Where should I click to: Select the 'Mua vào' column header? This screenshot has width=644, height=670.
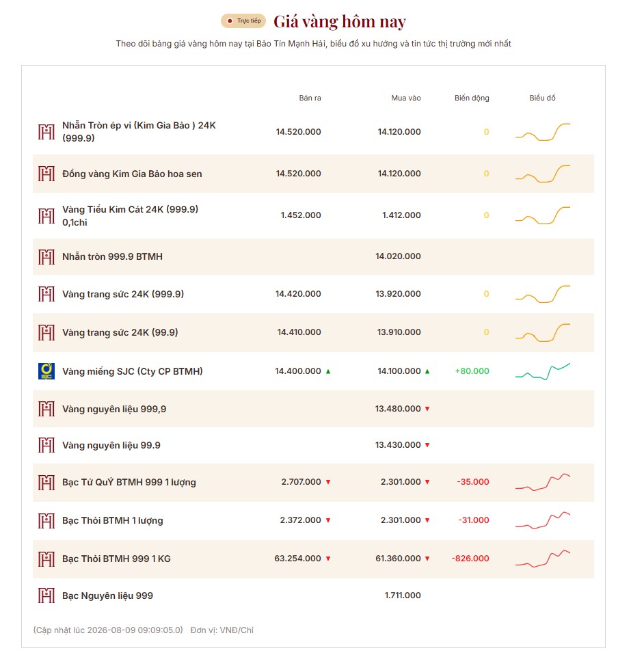[x=406, y=98]
